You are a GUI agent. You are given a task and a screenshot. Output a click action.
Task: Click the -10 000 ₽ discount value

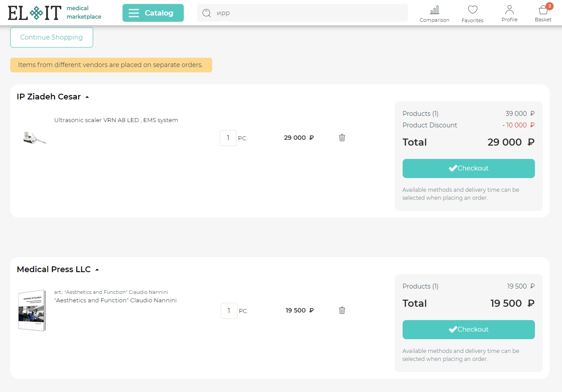pos(518,125)
